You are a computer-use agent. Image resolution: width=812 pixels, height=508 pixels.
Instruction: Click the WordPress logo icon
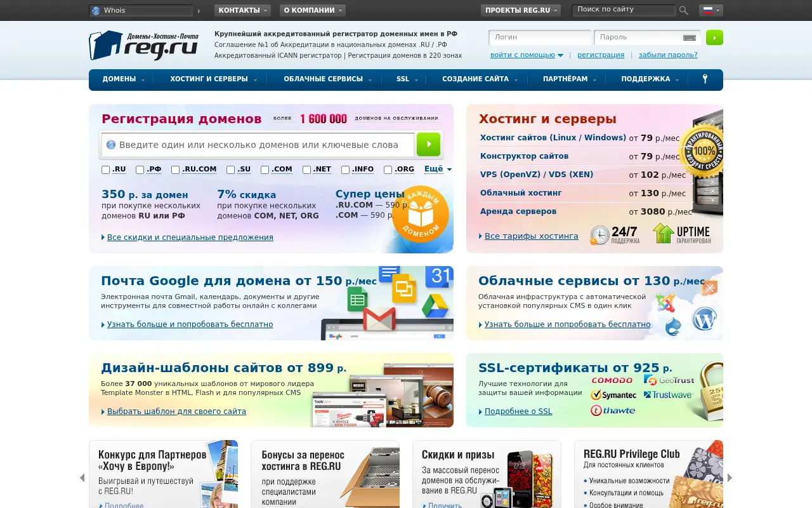[704, 318]
